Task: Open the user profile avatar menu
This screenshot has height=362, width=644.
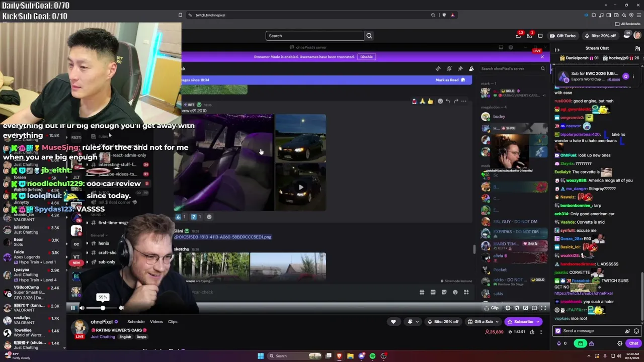Action: (x=637, y=36)
